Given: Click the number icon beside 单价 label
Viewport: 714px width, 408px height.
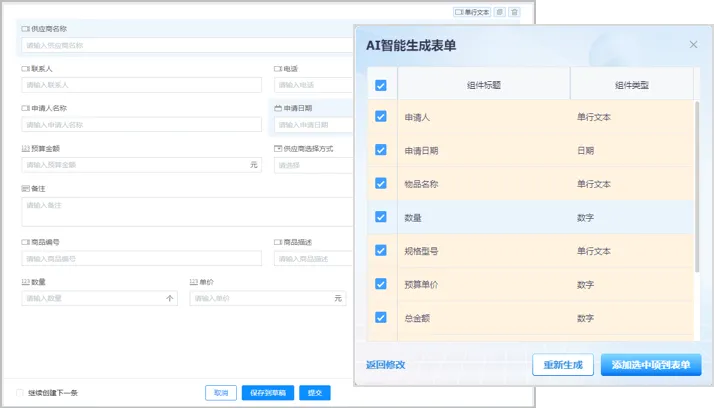Looking at the screenshot, I should (193, 282).
